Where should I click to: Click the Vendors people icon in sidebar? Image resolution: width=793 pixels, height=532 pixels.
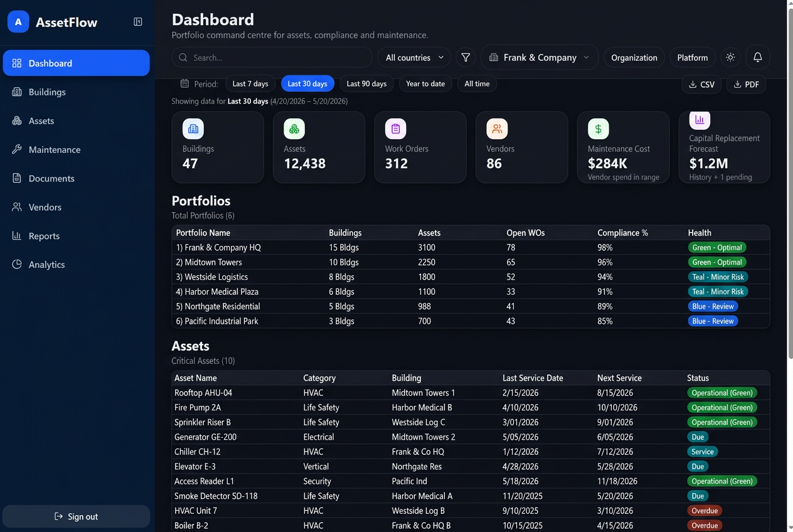[17, 207]
